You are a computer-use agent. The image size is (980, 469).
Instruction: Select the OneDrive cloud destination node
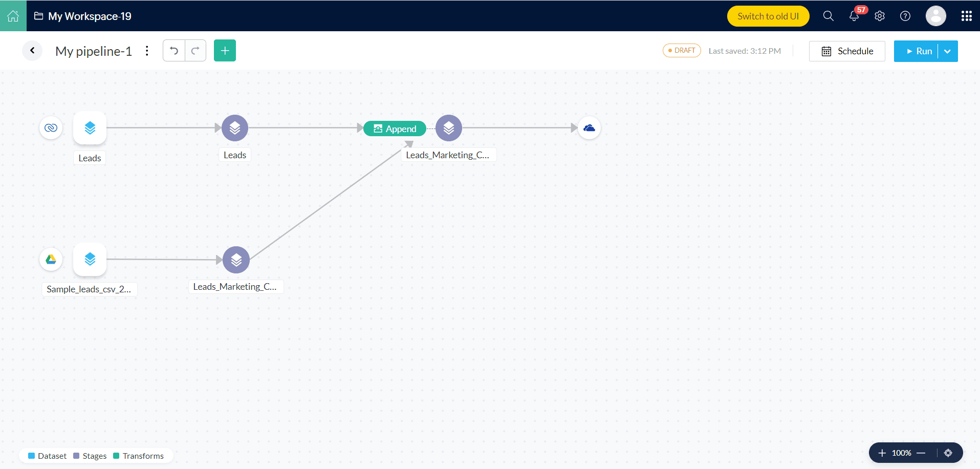(x=590, y=128)
